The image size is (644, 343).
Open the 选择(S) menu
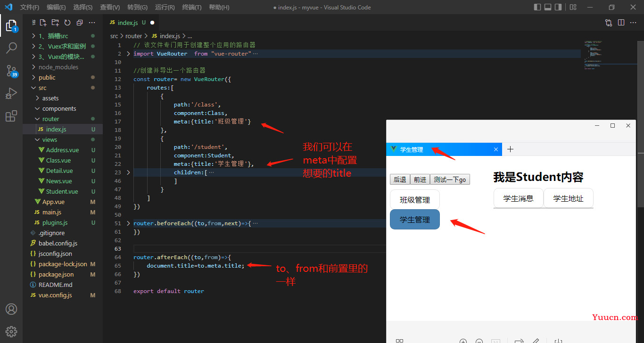pos(83,7)
